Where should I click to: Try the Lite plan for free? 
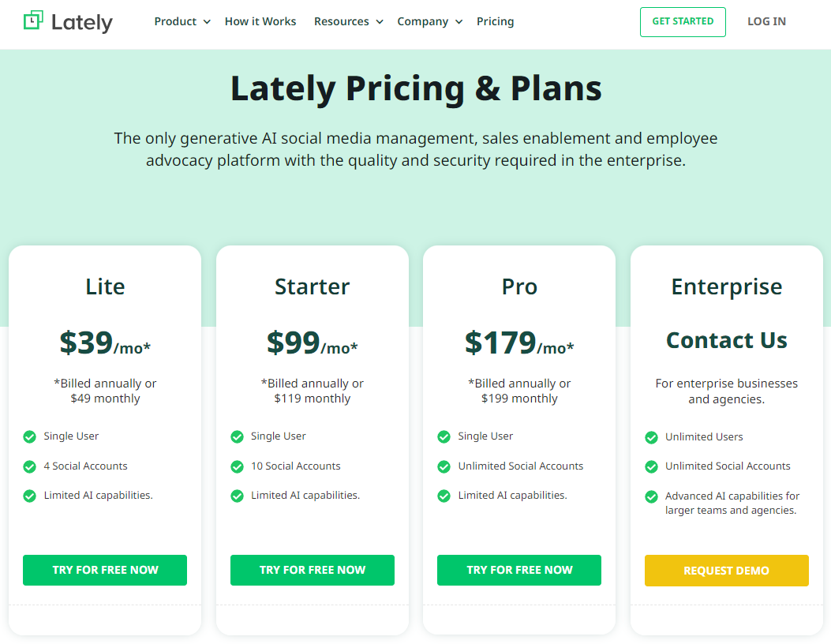[105, 570]
